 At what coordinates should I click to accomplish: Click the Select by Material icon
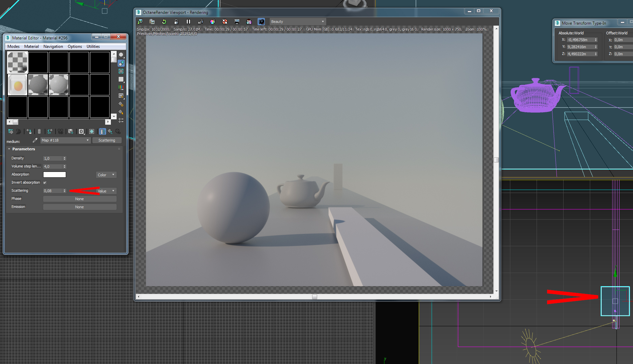coord(121,112)
